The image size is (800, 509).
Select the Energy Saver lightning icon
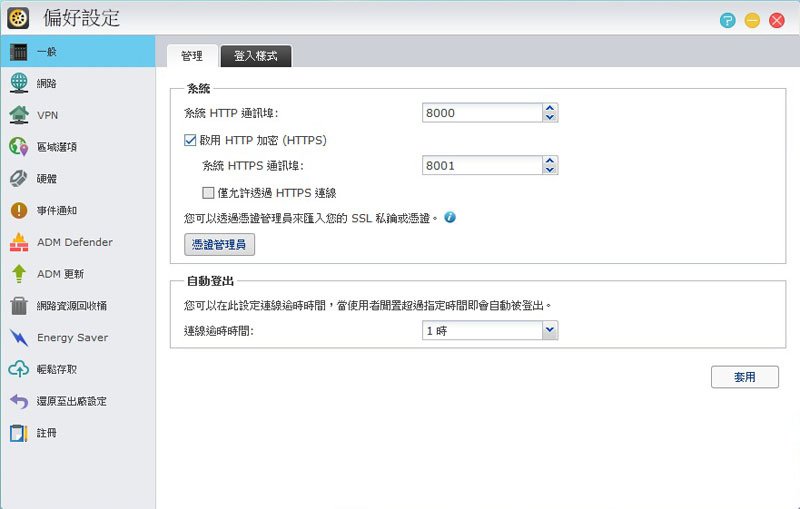tap(19, 338)
